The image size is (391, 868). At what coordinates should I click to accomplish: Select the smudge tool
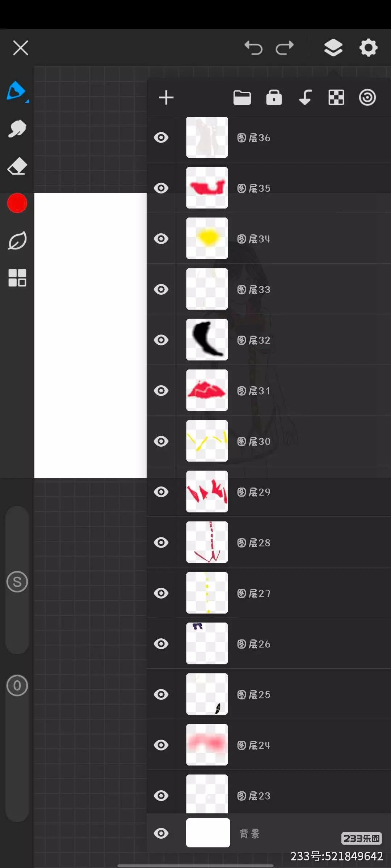[x=17, y=129]
